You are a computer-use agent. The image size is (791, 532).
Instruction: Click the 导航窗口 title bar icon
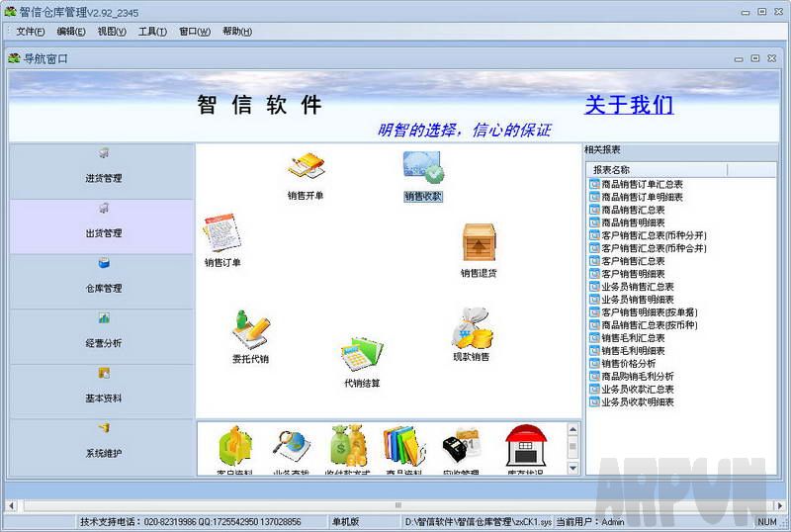tap(14, 58)
